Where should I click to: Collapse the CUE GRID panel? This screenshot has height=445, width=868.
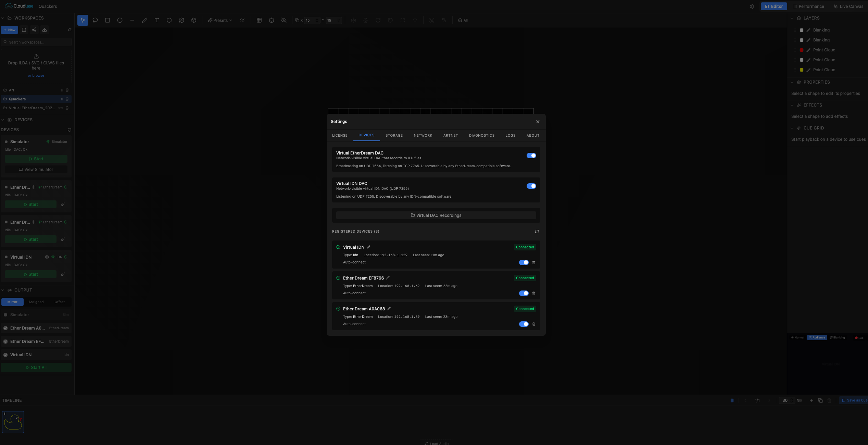[792, 128]
